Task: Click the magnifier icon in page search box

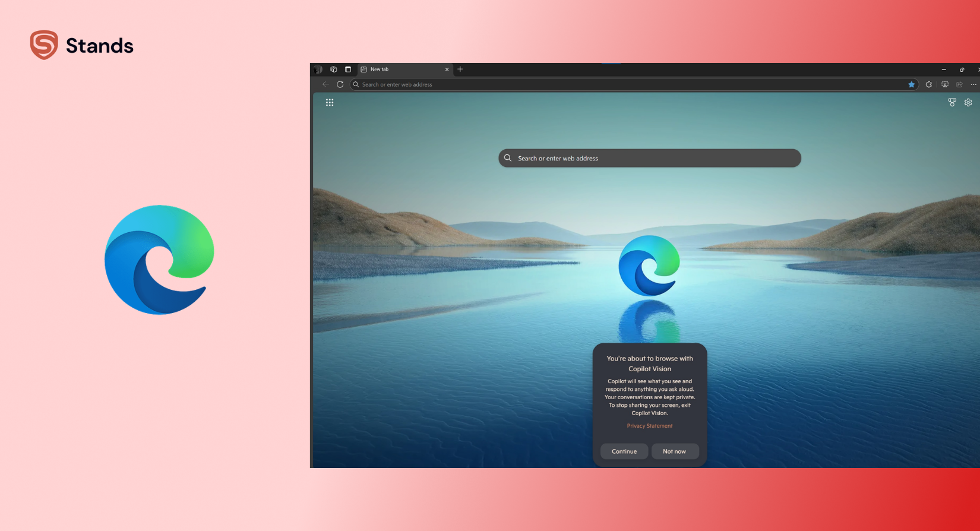Action: click(x=508, y=158)
